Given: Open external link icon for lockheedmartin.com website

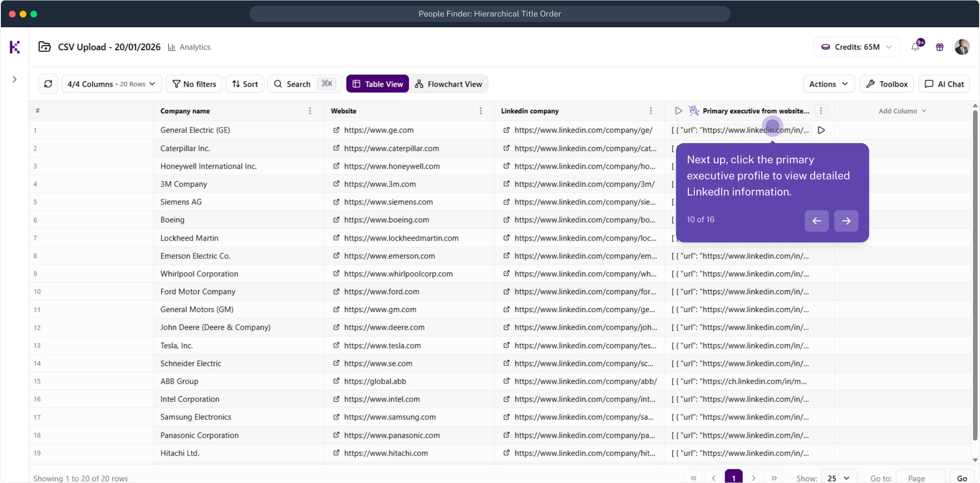Looking at the screenshot, I should pos(336,238).
